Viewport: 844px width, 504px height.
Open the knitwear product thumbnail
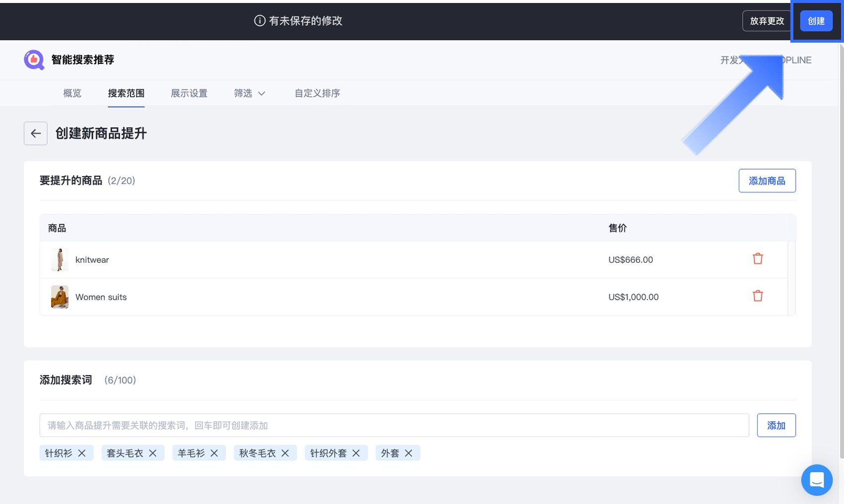pos(60,259)
